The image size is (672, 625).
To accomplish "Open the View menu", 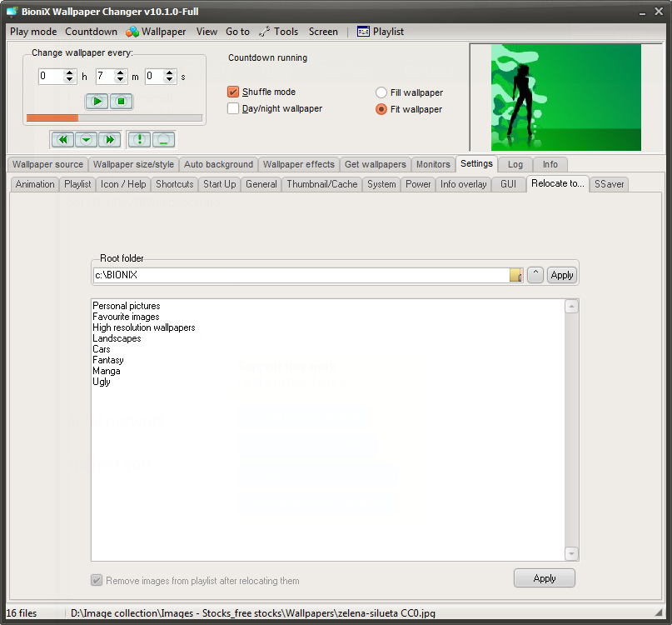I will coord(207,32).
